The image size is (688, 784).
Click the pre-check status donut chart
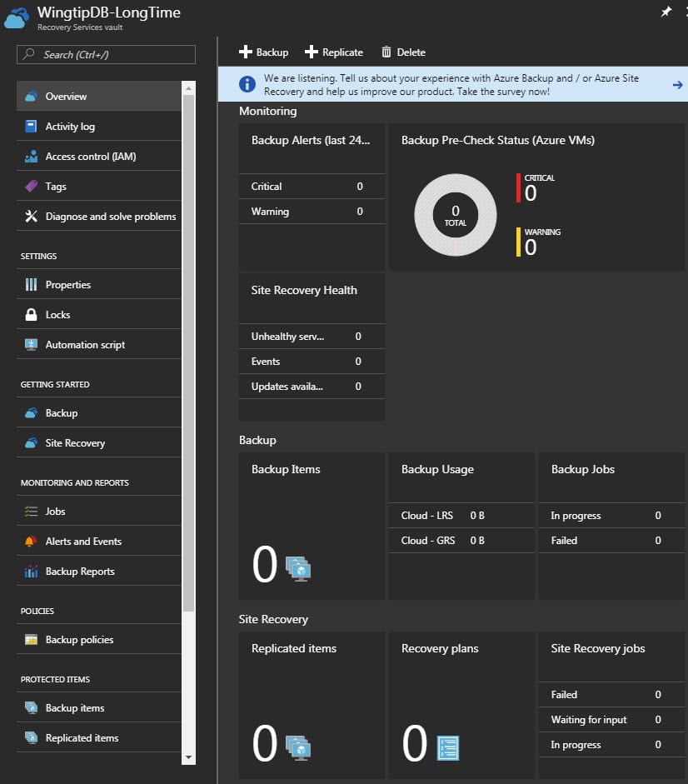click(x=456, y=215)
